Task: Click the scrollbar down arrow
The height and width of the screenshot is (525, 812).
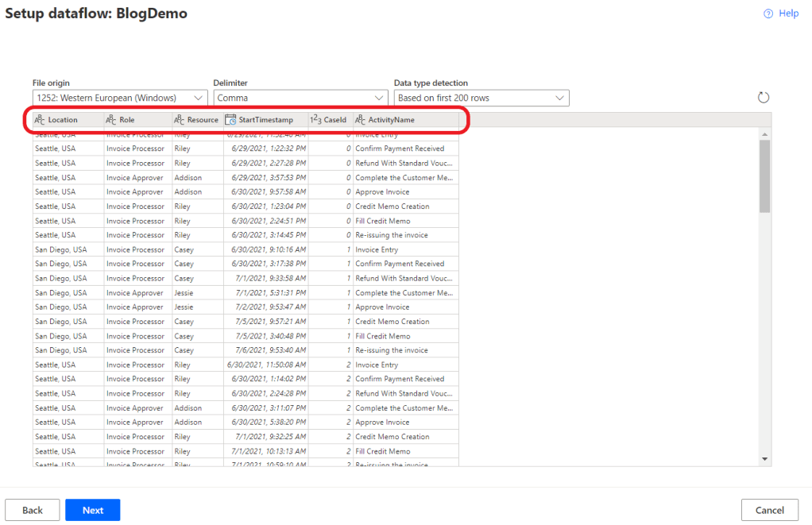Action: 764,459
